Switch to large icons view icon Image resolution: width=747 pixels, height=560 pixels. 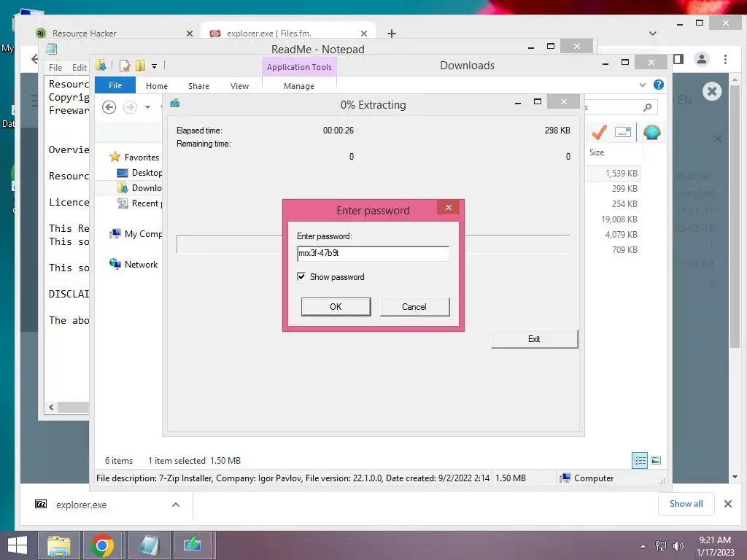click(656, 460)
